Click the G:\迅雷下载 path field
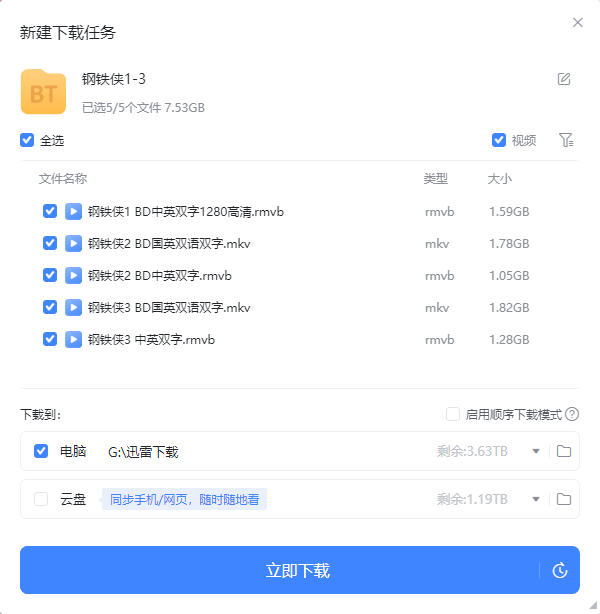The width and height of the screenshot is (600, 614). 143,452
